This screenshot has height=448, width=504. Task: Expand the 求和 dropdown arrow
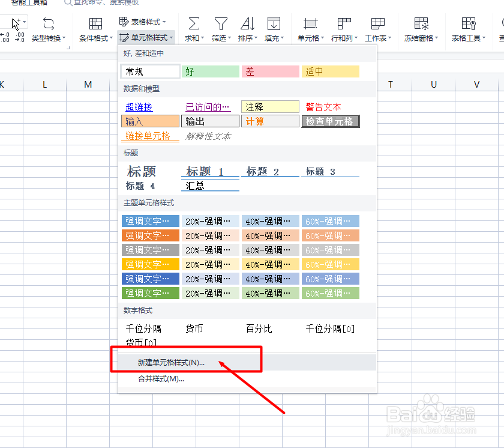pos(204,37)
